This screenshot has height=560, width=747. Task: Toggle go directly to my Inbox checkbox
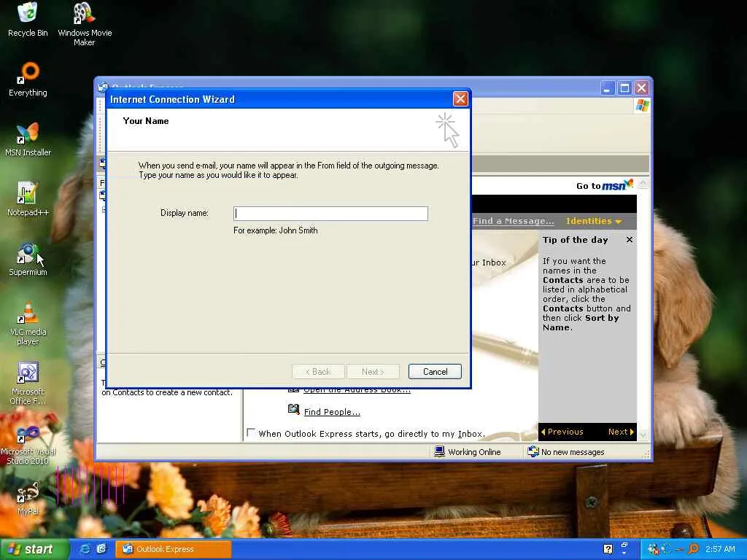pyautogui.click(x=251, y=432)
